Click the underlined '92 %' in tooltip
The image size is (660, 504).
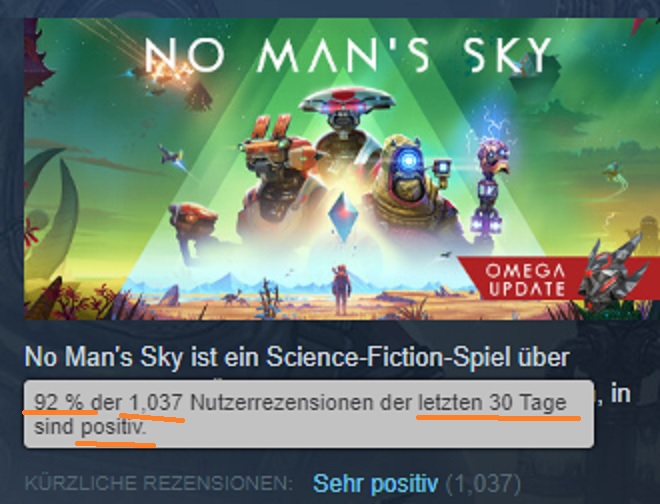click(x=59, y=402)
